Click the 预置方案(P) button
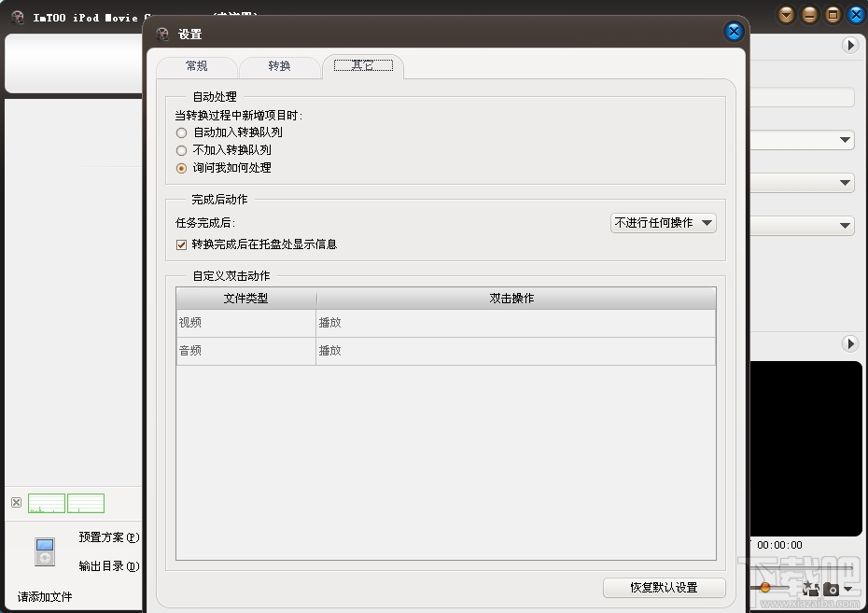Image resolution: width=868 pixels, height=613 pixels. (107, 537)
